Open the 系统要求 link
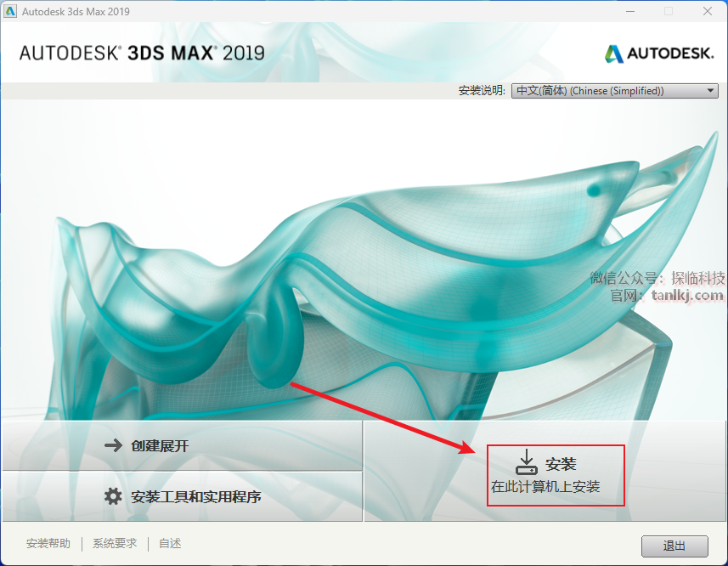 115,543
